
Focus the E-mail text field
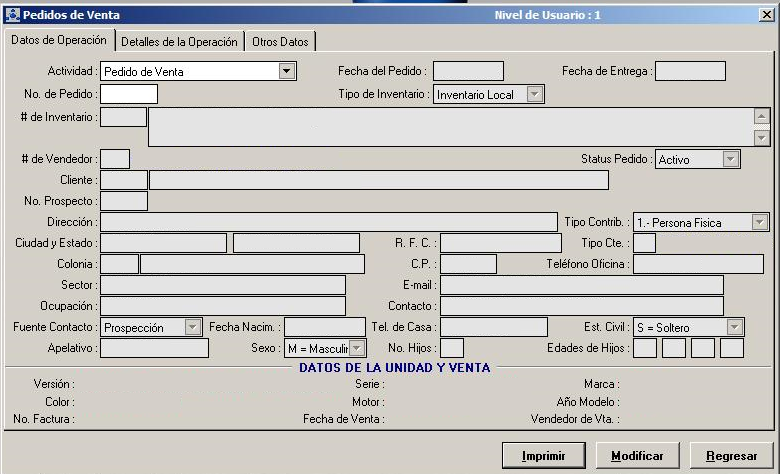tap(581, 285)
